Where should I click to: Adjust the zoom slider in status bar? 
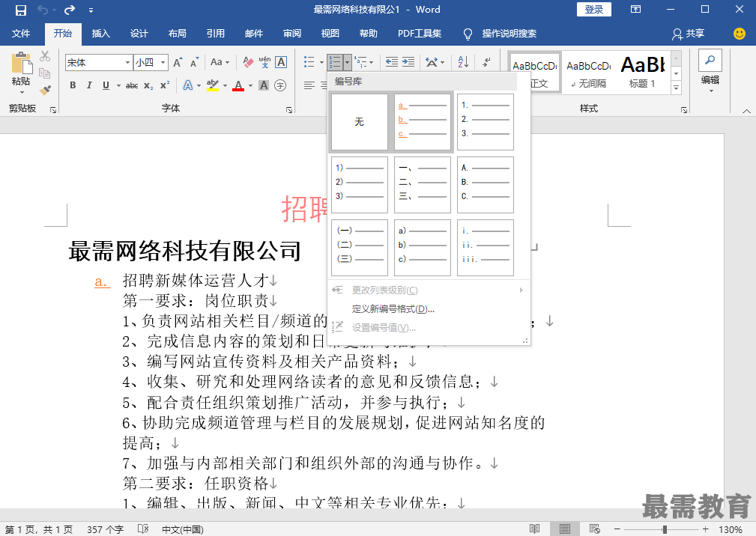click(x=665, y=529)
